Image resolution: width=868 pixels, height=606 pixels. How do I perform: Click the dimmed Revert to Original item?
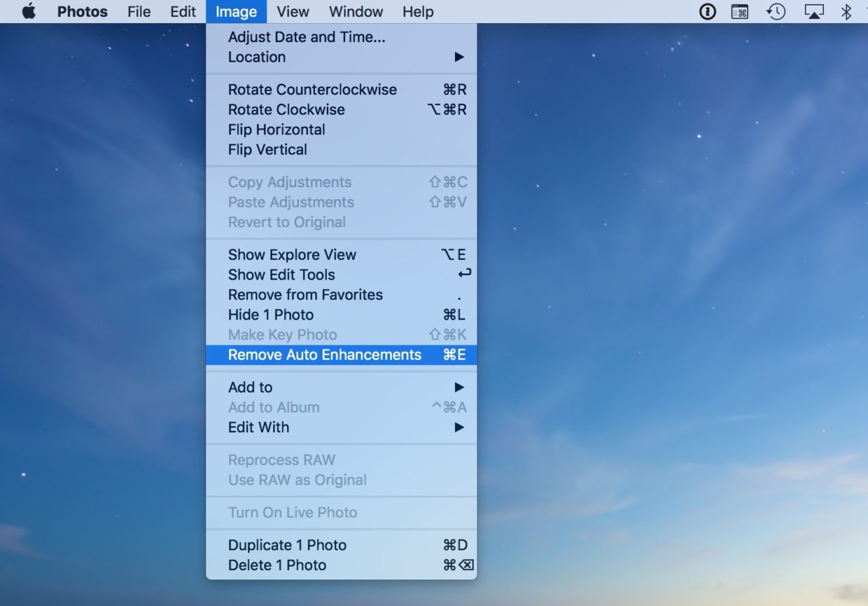point(341,222)
